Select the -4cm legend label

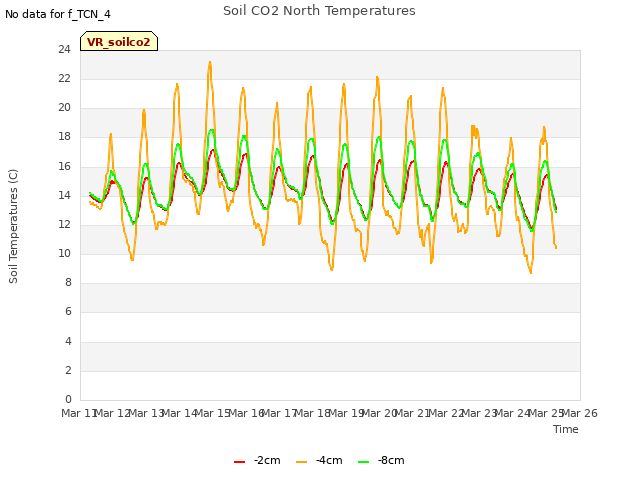[x=329, y=460]
